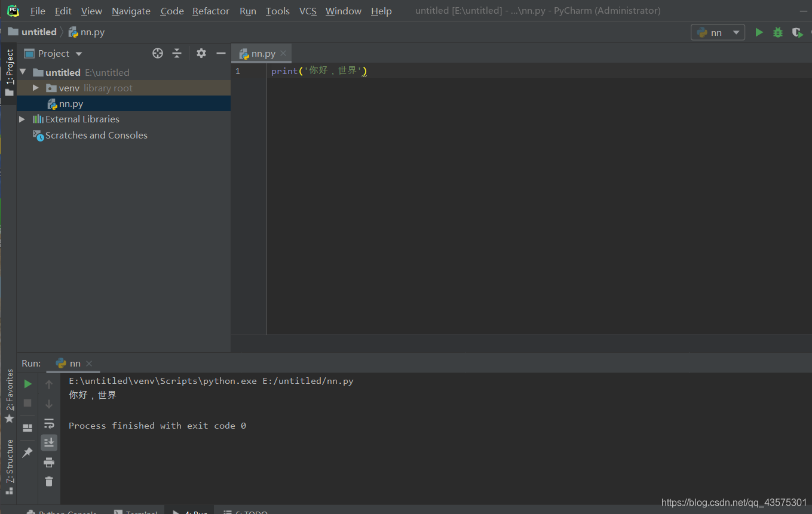812x514 pixels.
Task: Collapse the untitled project root
Action: [23, 72]
